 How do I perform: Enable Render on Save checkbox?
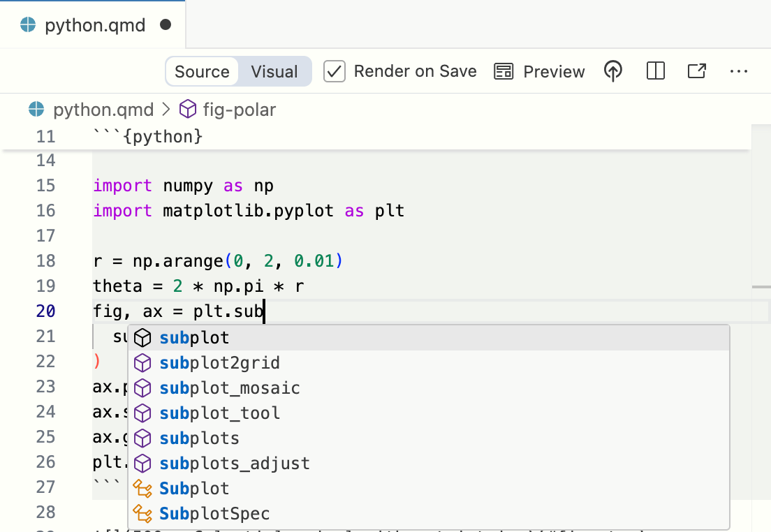tap(334, 71)
